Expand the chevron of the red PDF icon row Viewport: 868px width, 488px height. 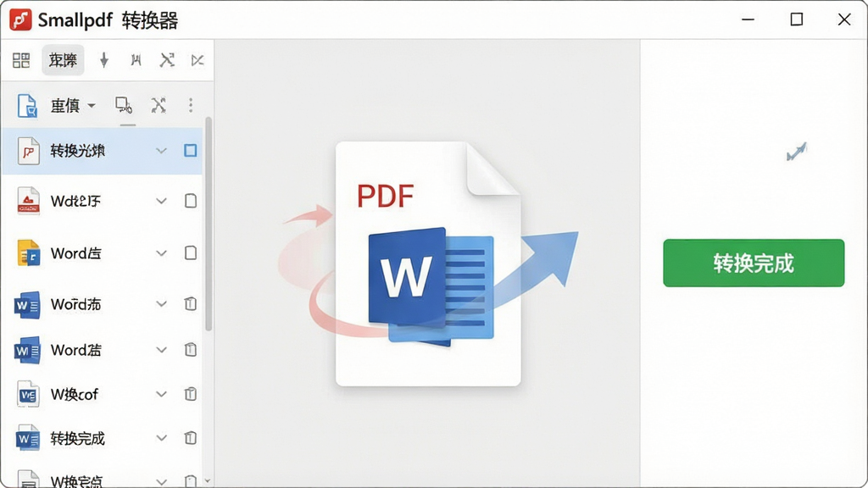click(x=161, y=201)
